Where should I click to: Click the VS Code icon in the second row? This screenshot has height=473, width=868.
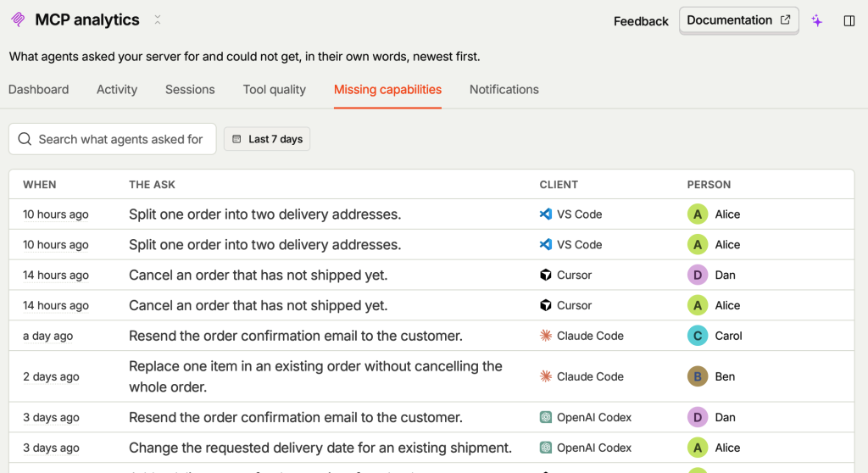546,245
